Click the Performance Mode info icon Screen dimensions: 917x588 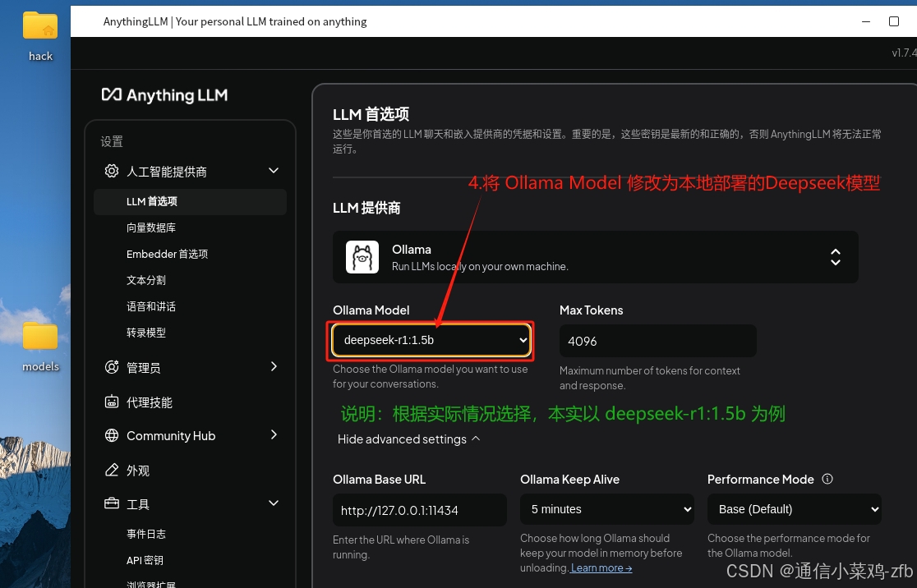pos(827,479)
